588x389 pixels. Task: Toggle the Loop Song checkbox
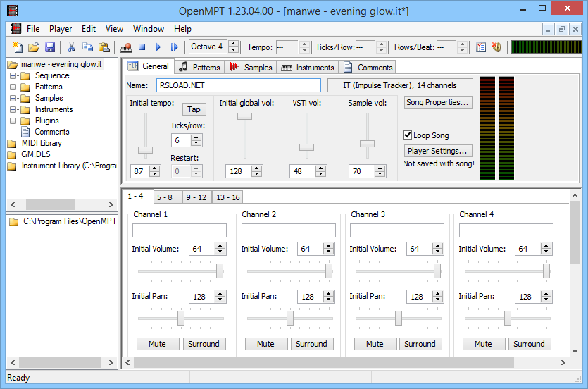pyautogui.click(x=407, y=135)
